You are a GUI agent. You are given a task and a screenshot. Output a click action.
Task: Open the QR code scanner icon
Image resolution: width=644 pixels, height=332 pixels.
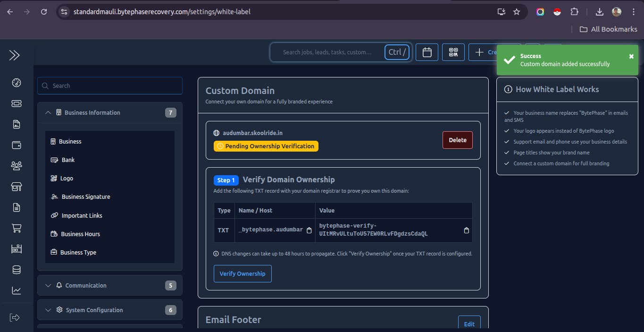453,52
